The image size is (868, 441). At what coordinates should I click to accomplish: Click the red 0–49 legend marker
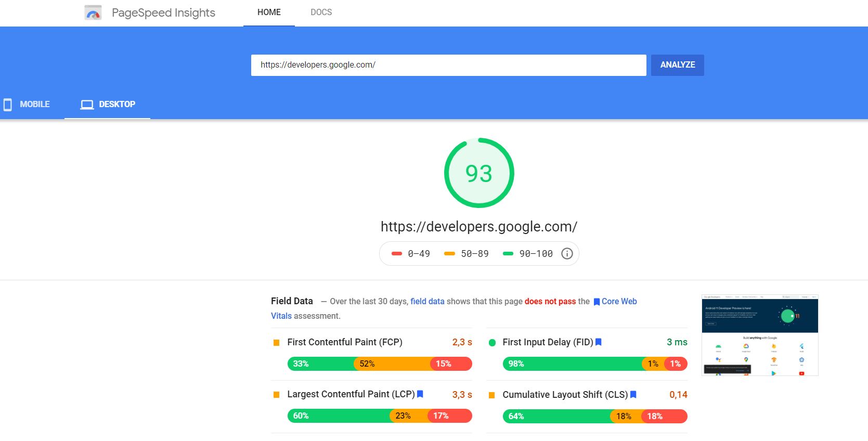tap(397, 254)
